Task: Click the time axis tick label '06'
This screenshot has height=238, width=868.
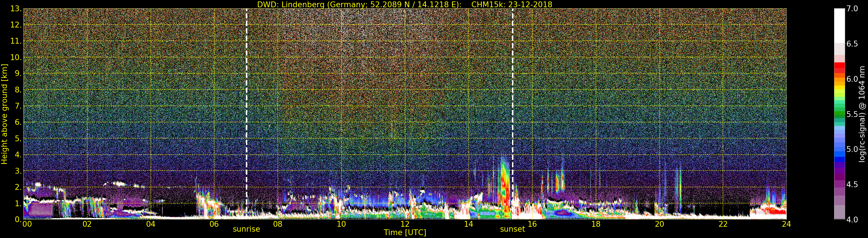Action: click(214, 224)
